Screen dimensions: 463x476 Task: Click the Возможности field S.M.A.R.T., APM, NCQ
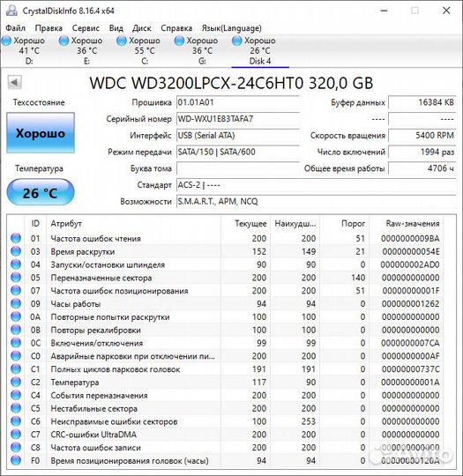point(317,201)
